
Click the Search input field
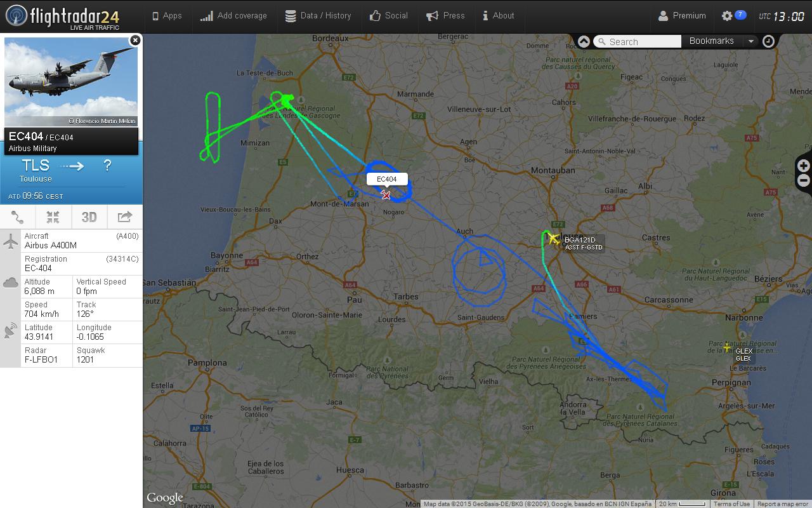pos(638,41)
